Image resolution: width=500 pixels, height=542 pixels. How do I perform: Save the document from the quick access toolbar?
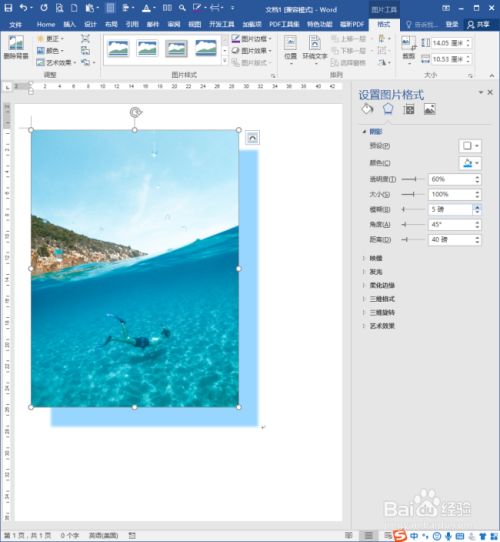8,8
